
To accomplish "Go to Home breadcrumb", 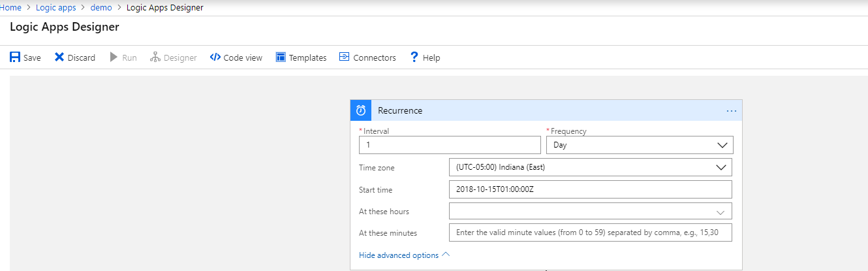I will pyautogui.click(x=10, y=8).
